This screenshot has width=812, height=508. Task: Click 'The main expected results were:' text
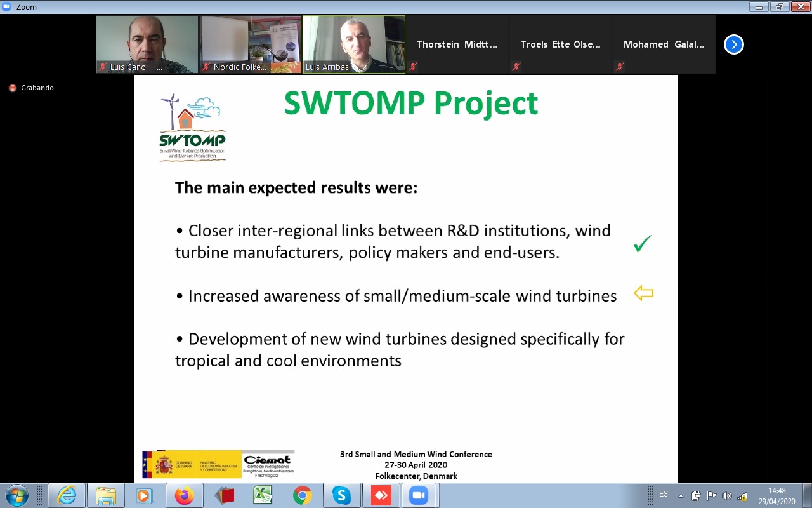pyautogui.click(x=296, y=188)
